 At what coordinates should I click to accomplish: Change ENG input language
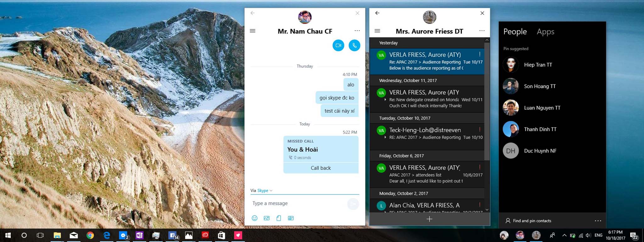[599, 235]
